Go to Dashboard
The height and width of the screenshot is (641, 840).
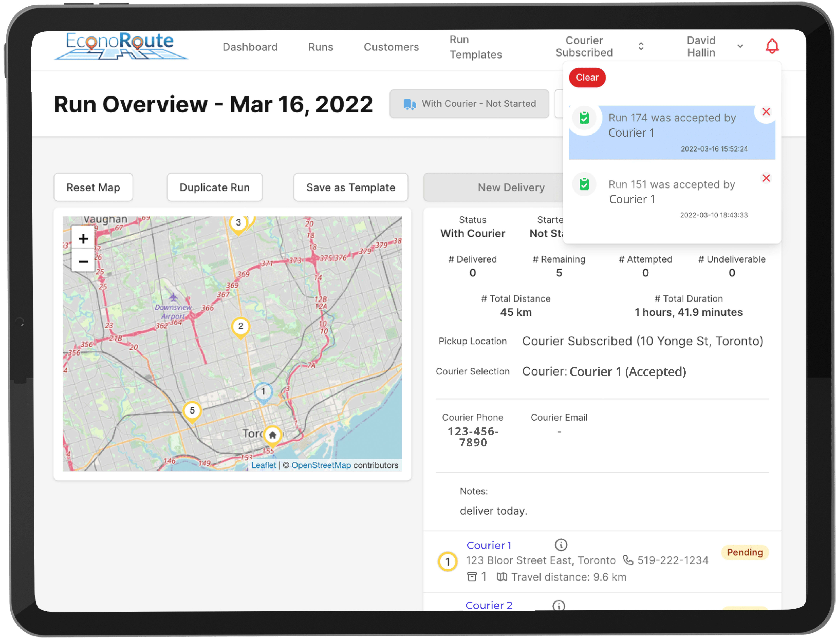250,47
